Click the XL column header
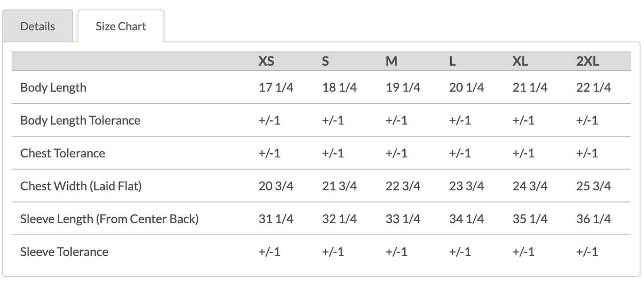The width and height of the screenshot is (644, 282). click(x=520, y=61)
